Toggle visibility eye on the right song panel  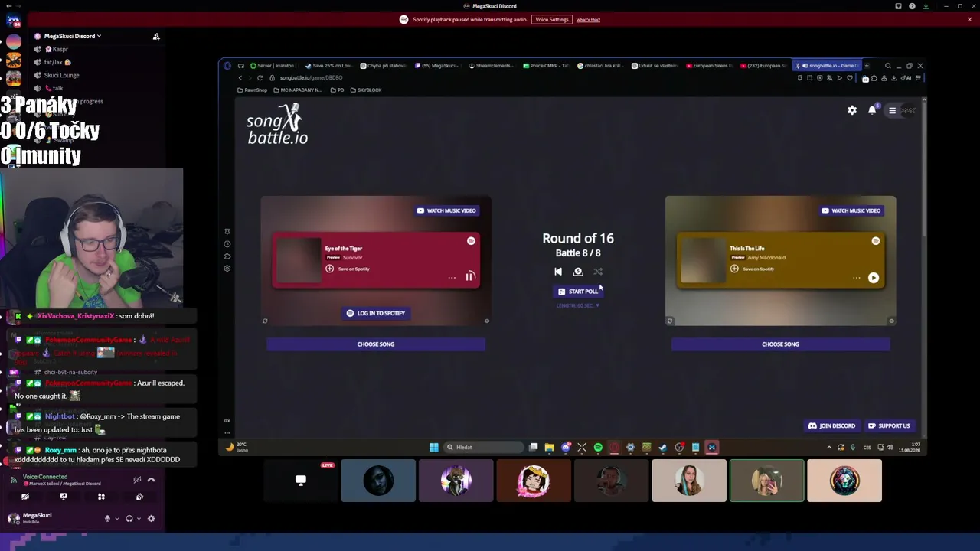click(891, 321)
